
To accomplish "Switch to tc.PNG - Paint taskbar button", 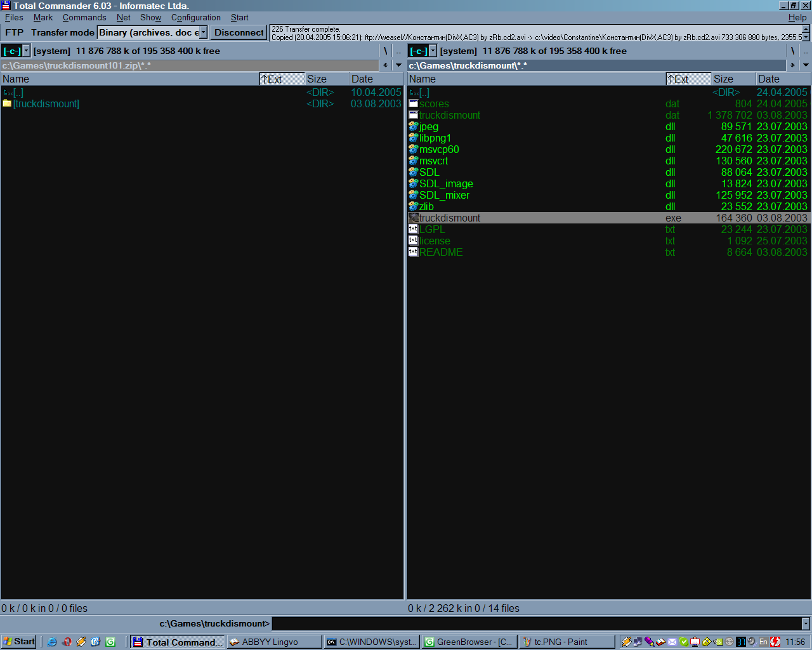I will pyautogui.click(x=566, y=642).
